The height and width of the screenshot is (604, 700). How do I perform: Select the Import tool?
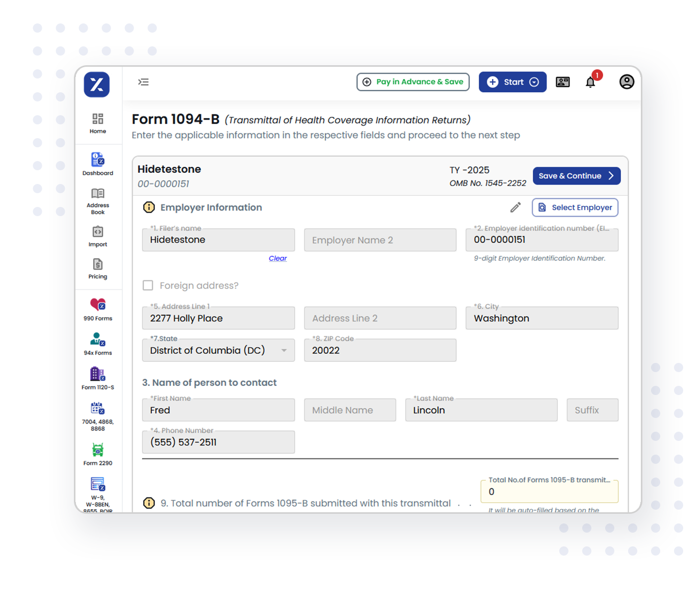(x=97, y=236)
